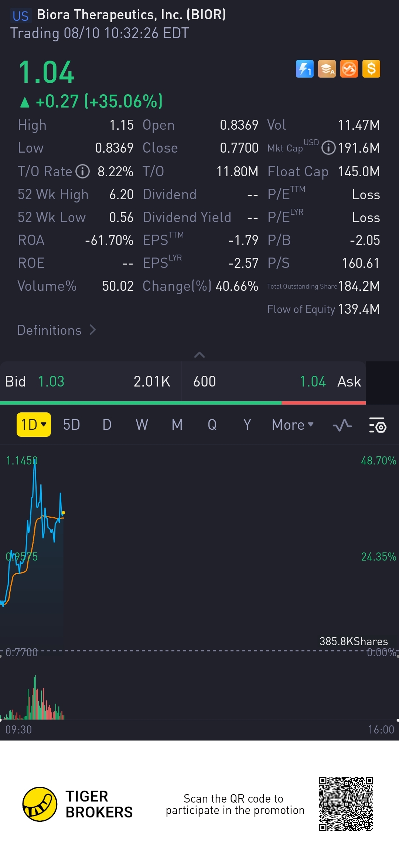399x868 pixels.
Task: Tap the tan stacked layers icon
Action: coord(327,69)
